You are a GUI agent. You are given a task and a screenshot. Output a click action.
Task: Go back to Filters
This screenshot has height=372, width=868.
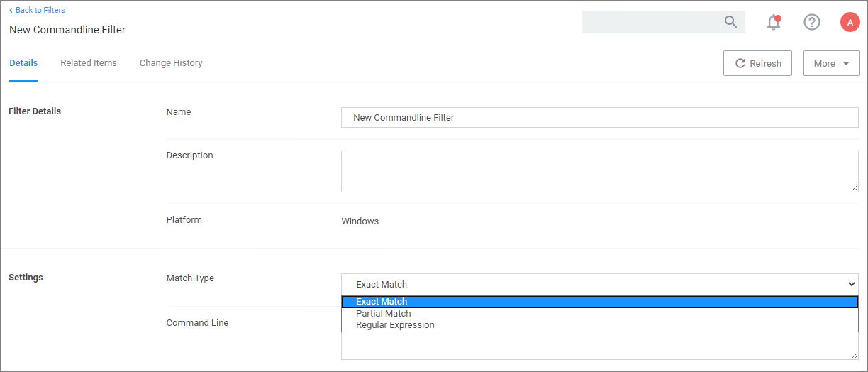pyautogui.click(x=37, y=10)
